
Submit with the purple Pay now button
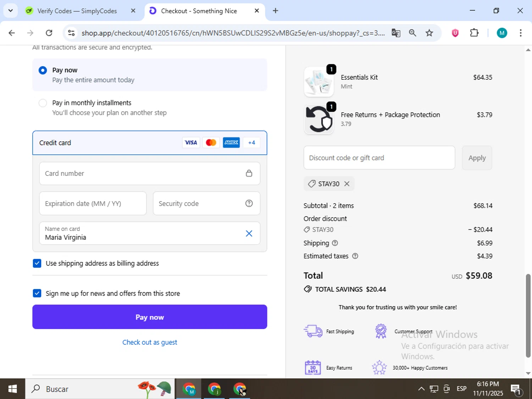tap(150, 317)
